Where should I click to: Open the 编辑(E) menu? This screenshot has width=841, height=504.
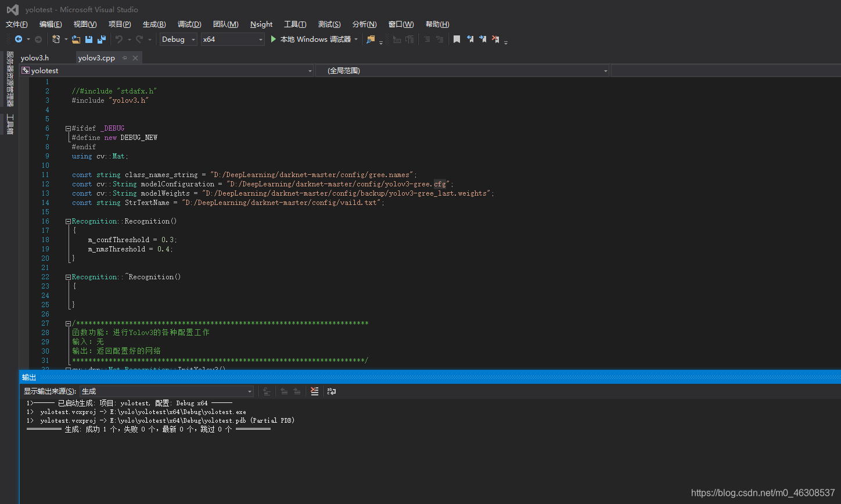point(51,24)
